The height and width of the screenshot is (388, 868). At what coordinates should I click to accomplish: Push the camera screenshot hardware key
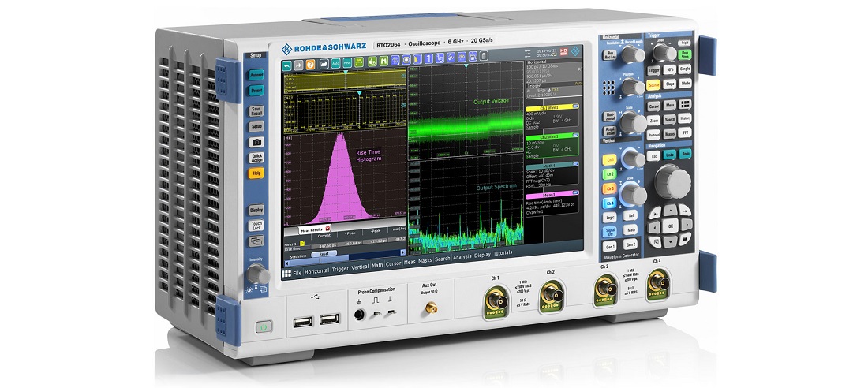tap(256, 142)
